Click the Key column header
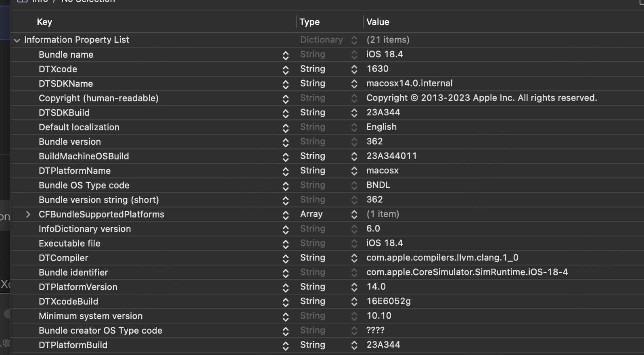The image size is (644, 355). 44,22
